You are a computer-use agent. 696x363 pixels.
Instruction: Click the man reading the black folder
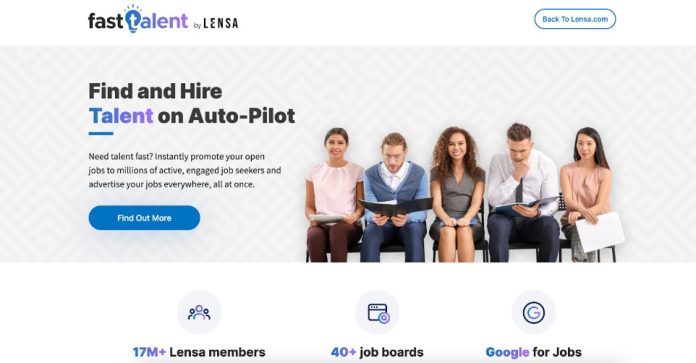[395, 197]
